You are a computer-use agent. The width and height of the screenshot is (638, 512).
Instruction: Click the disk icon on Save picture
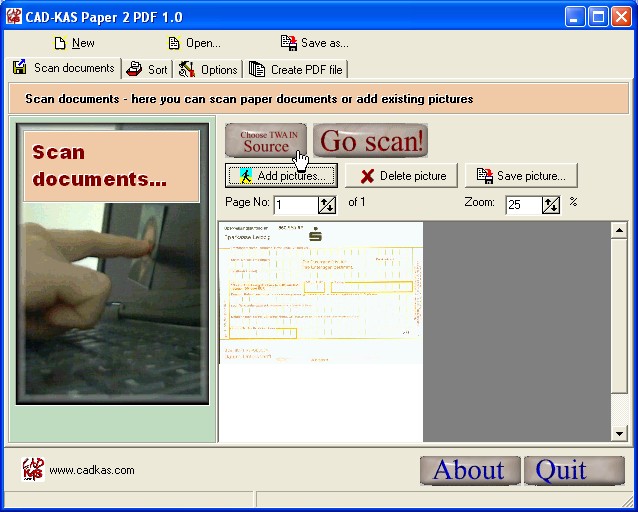485,176
